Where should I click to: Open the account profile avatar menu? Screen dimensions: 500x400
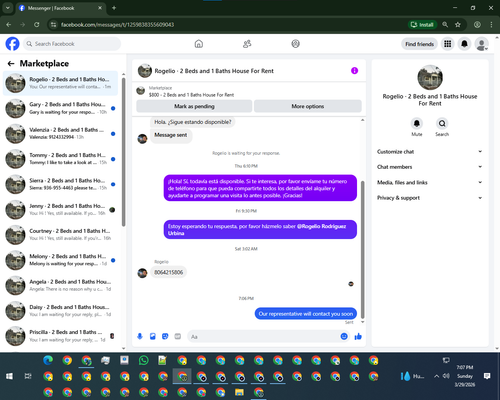(x=481, y=44)
